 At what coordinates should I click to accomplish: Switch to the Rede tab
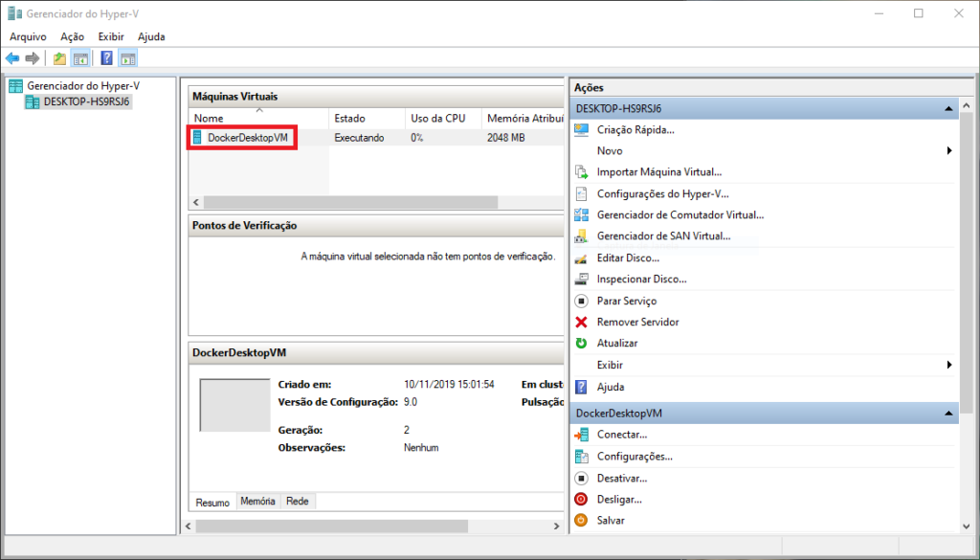pos(298,502)
